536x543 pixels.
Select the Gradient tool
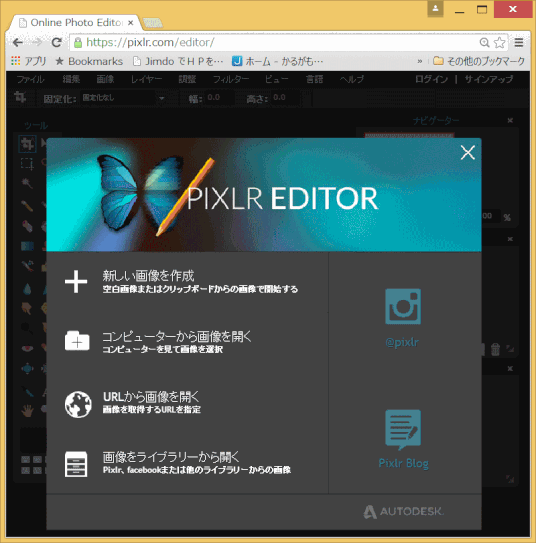point(27,246)
